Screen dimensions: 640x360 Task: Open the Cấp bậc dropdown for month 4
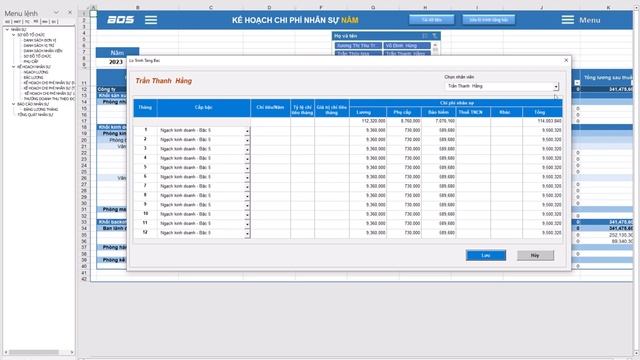click(247, 159)
